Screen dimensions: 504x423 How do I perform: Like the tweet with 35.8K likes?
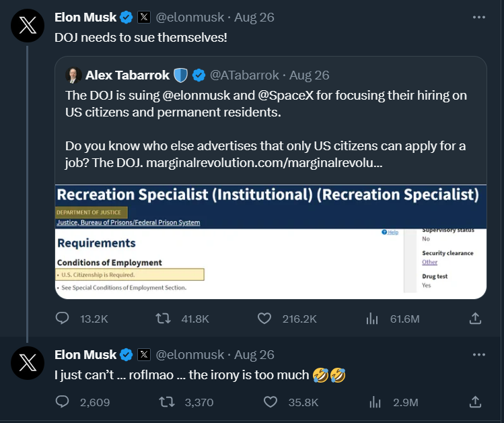[271, 401]
